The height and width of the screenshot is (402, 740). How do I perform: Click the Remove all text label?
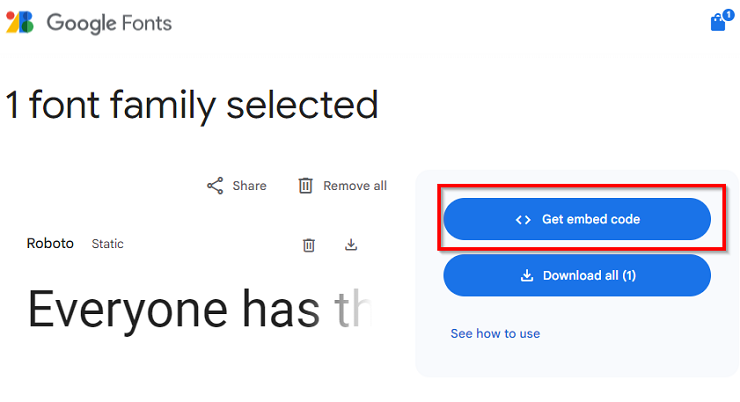(x=355, y=186)
